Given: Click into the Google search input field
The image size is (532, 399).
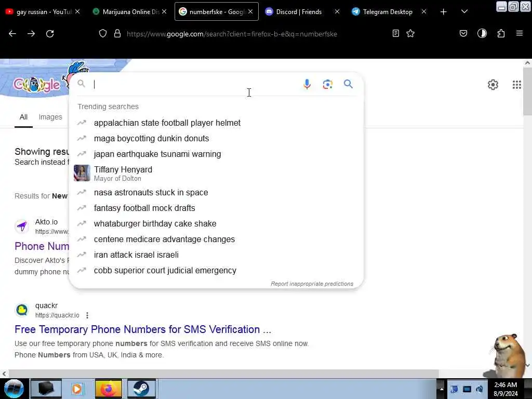Looking at the screenshot, I should coord(195,84).
